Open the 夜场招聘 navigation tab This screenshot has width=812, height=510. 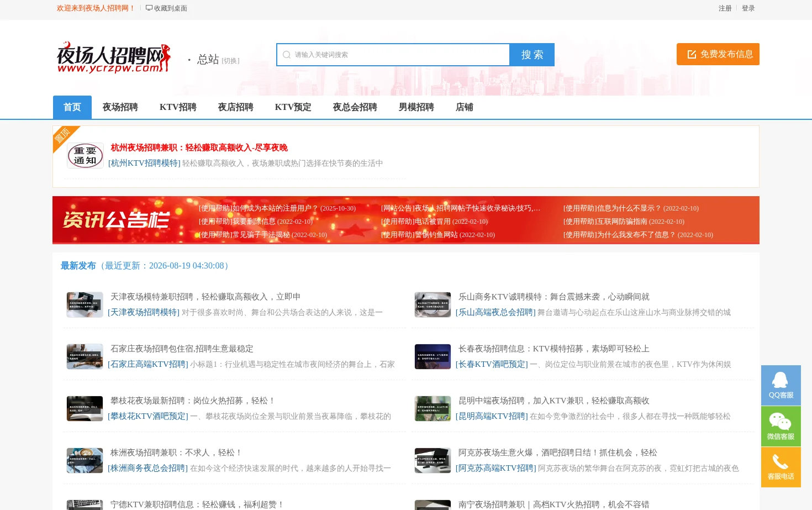tap(120, 107)
